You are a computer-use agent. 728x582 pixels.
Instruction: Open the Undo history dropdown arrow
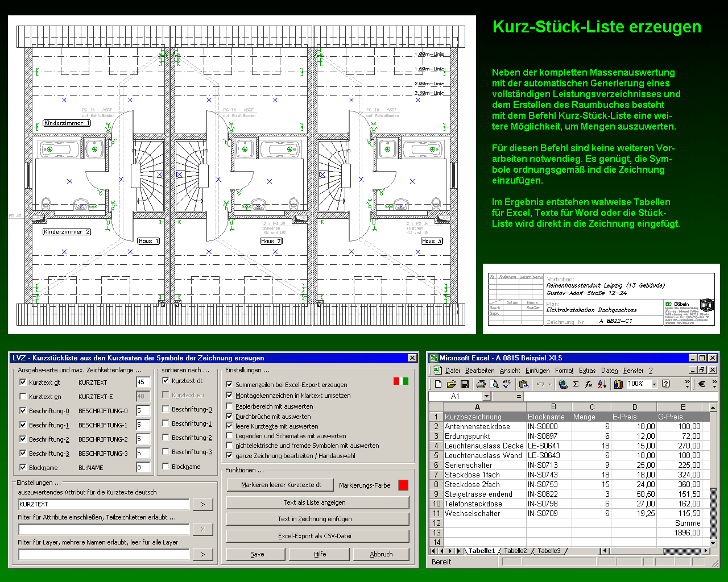pos(549,384)
